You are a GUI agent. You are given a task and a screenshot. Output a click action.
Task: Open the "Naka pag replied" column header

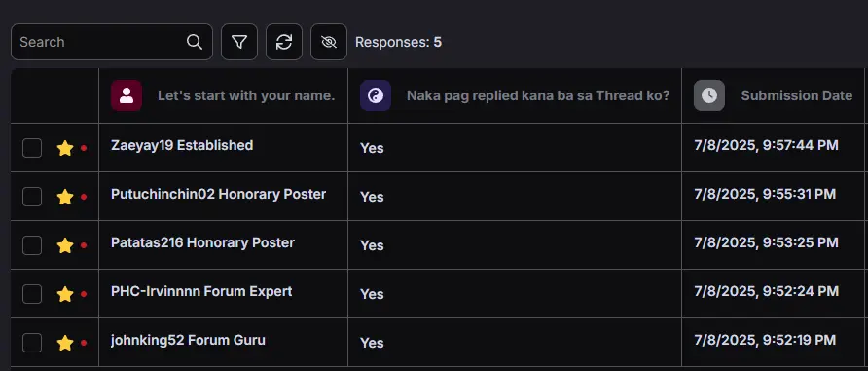(538, 95)
